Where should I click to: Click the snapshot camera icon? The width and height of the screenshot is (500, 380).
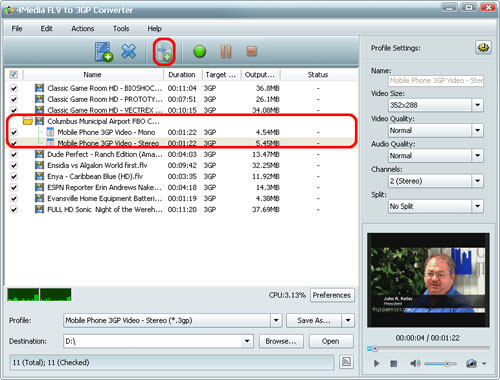tap(471, 363)
